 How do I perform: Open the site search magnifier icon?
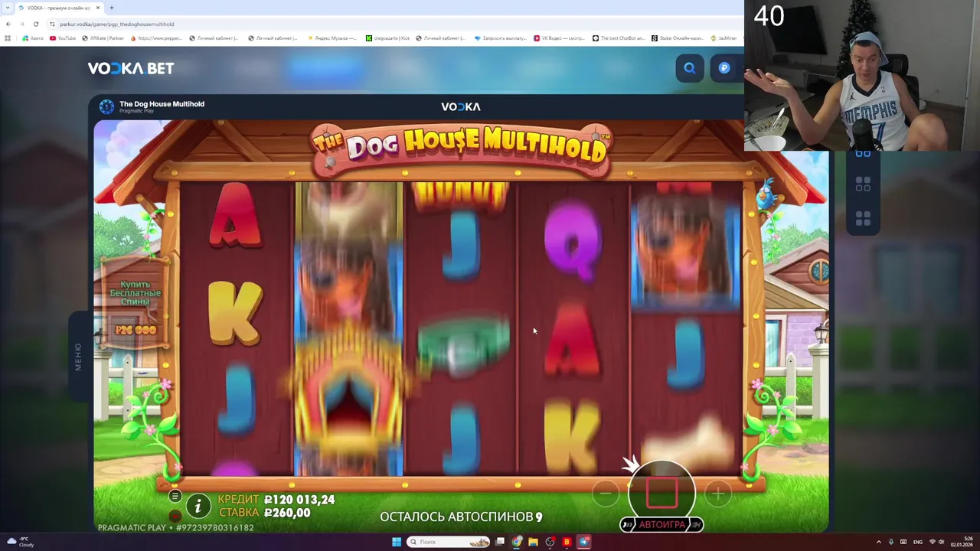tap(690, 68)
